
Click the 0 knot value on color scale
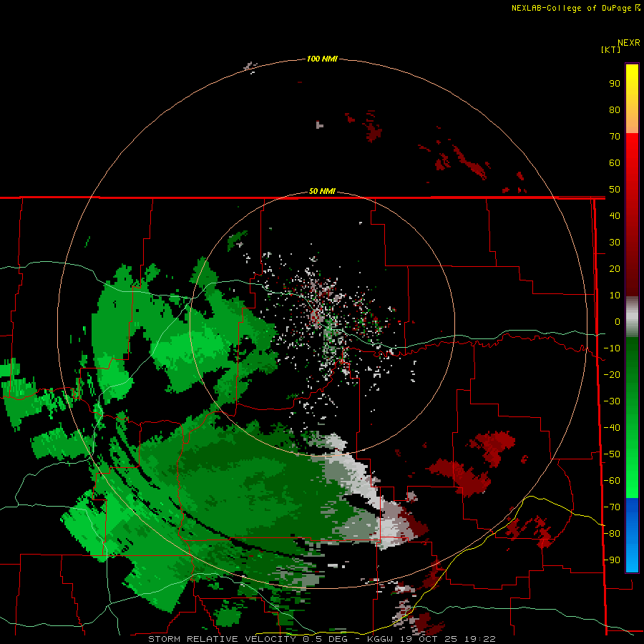click(617, 321)
